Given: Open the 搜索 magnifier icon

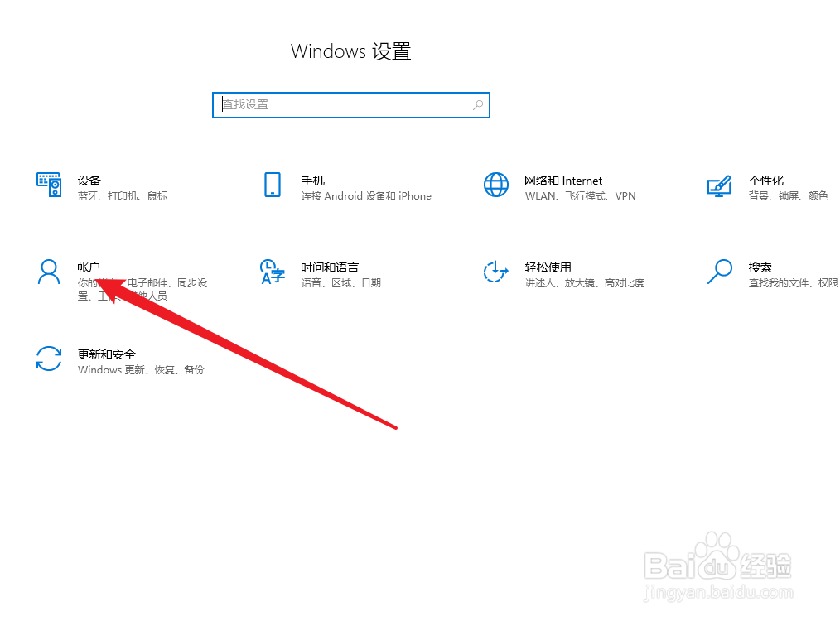Looking at the screenshot, I should pyautogui.click(x=719, y=272).
